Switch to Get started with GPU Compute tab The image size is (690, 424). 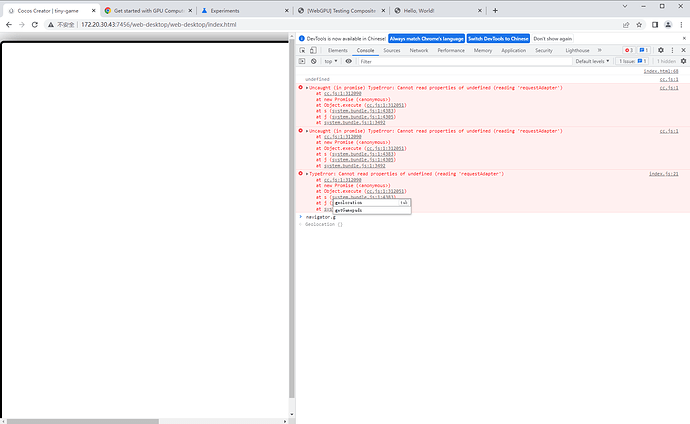click(x=148, y=11)
